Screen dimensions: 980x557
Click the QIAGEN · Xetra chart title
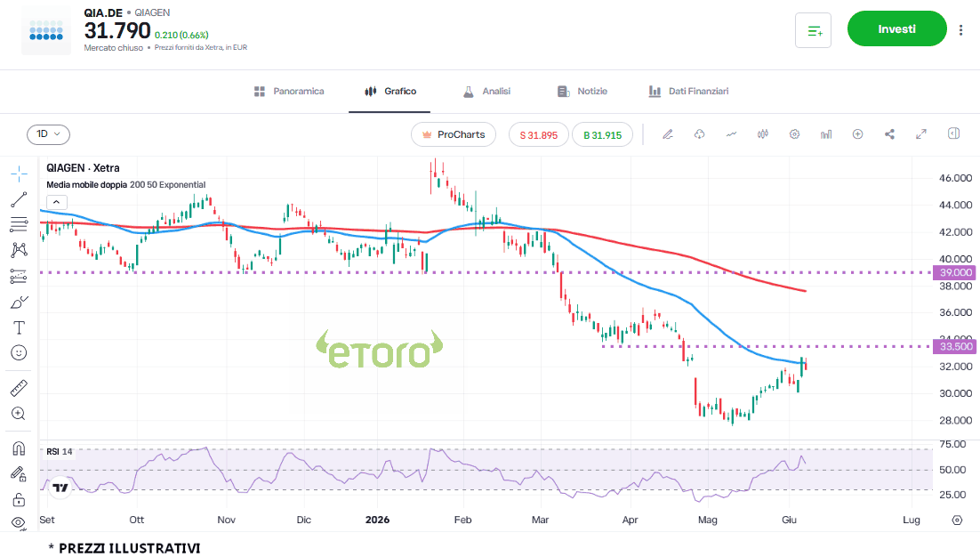83,167
